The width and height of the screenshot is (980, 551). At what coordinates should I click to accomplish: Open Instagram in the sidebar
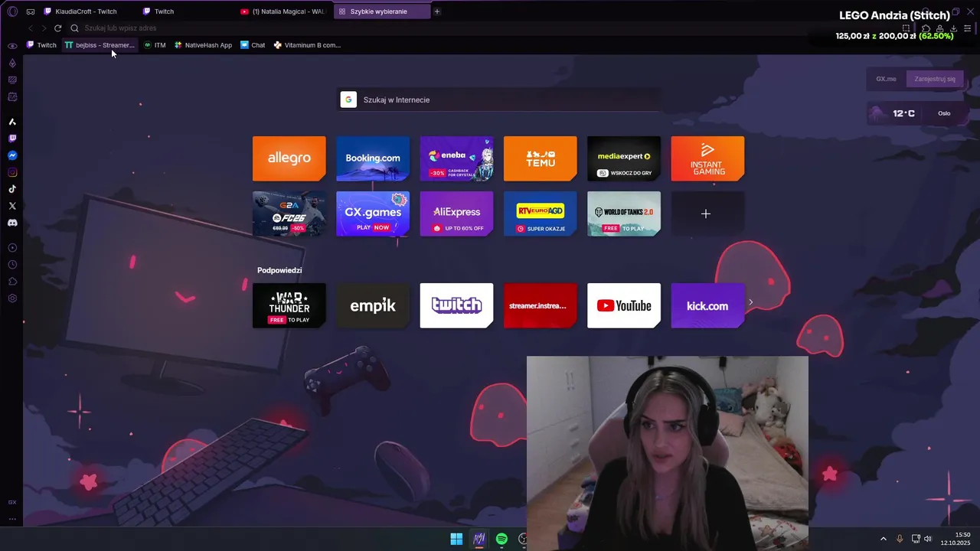[x=12, y=172]
